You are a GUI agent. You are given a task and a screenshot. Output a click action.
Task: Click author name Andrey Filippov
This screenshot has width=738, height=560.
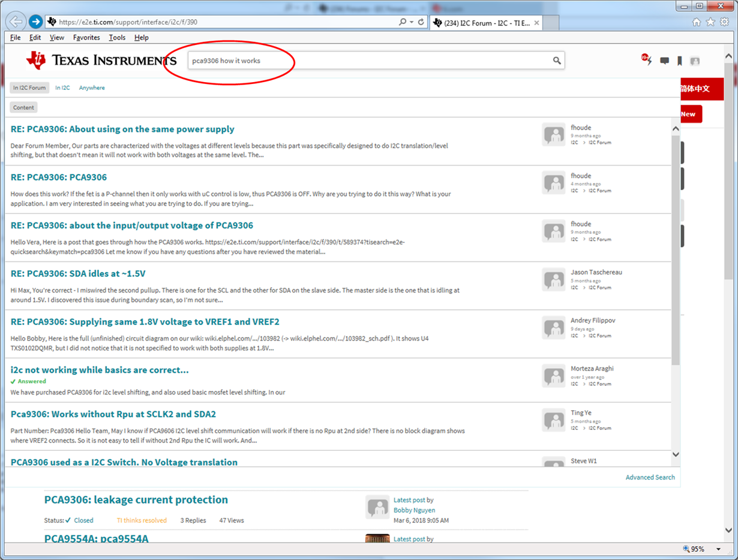click(593, 320)
